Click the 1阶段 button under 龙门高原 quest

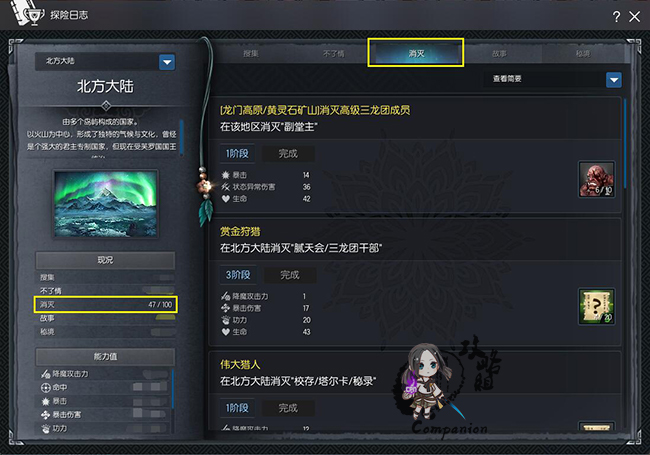pos(237,154)
